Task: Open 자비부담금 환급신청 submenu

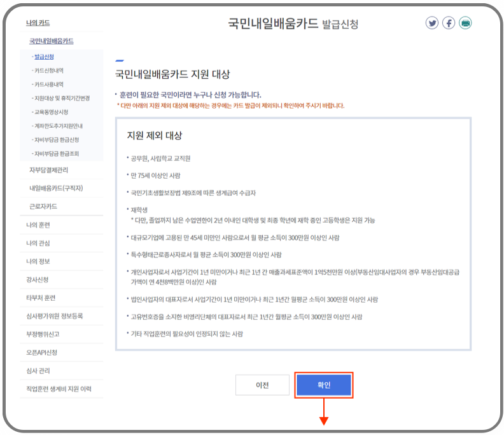Action: 57,140
